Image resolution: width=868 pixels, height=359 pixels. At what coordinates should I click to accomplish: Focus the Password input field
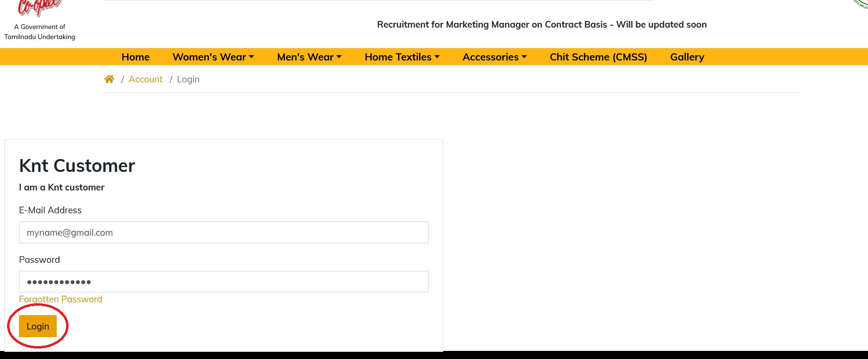click(224, 282)
